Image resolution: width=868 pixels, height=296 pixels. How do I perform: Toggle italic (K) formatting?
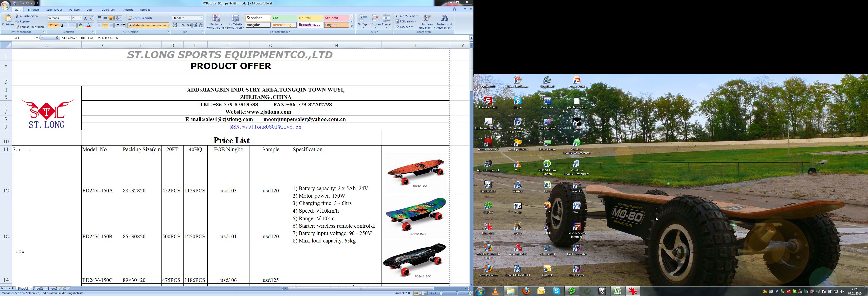pyautogui.click(x=56, y=25)
